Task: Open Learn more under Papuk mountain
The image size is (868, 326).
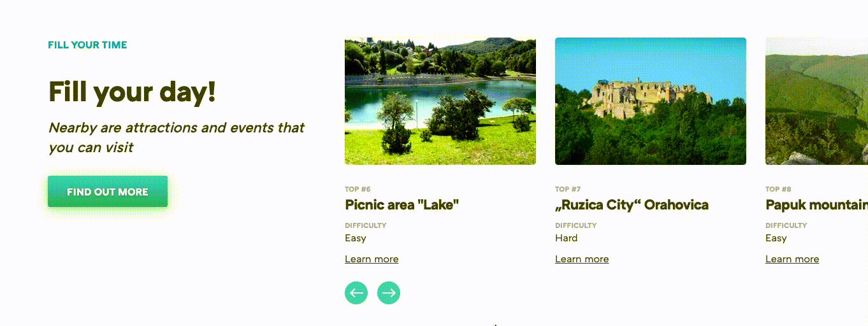Action: point(792,259)
